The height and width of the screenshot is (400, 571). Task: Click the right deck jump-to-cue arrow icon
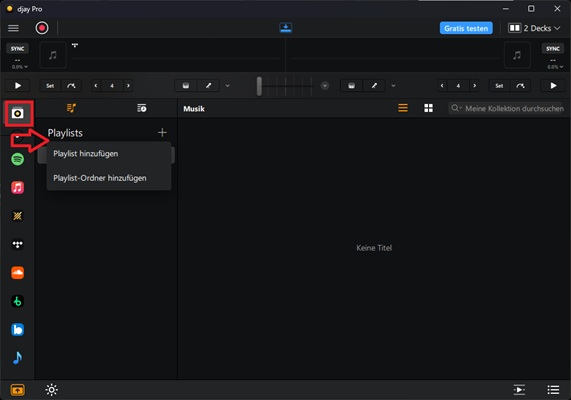[520, 86]
